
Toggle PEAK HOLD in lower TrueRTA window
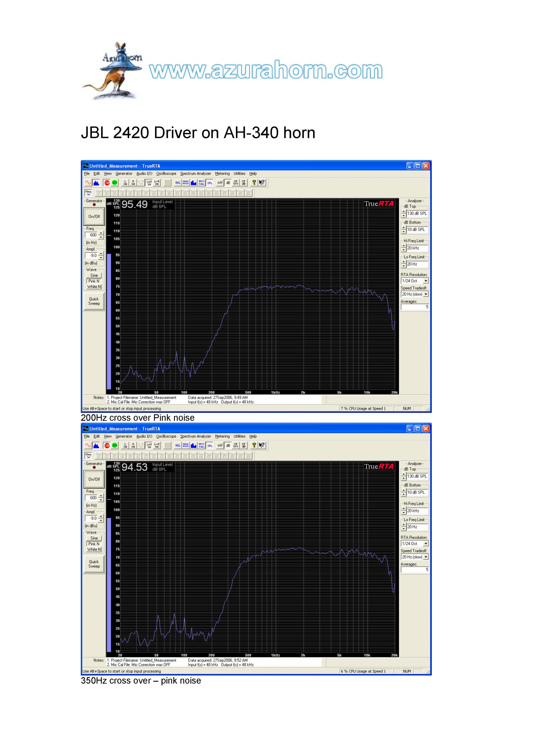click(186, 445)
